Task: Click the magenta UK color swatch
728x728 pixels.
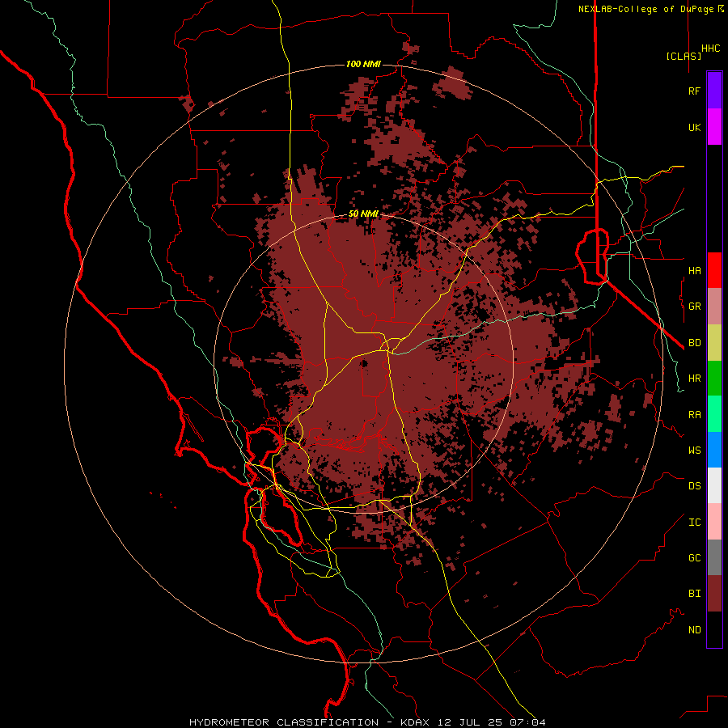Action: tap(714, 127)
